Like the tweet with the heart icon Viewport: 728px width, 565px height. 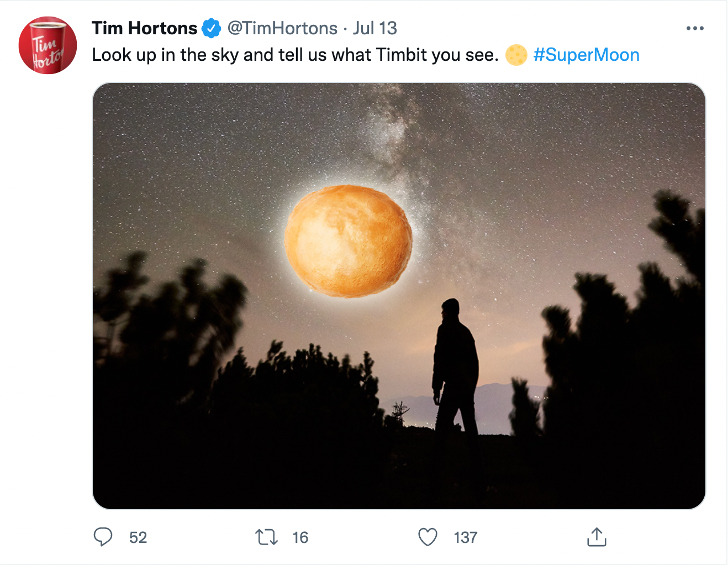click(428, 537)
